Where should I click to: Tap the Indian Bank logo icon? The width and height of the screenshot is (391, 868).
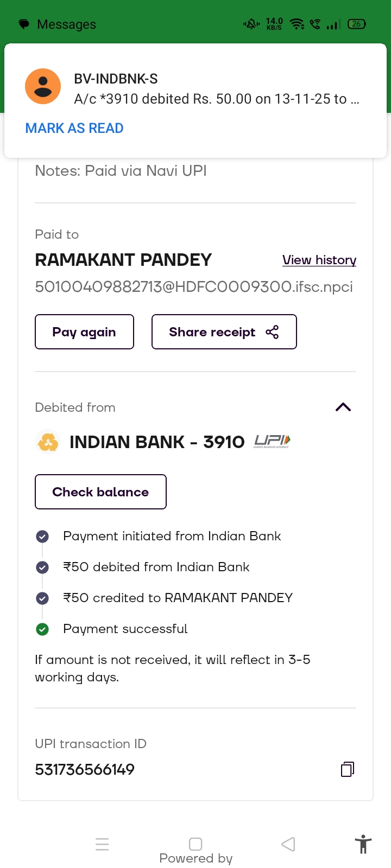point(48,442)
